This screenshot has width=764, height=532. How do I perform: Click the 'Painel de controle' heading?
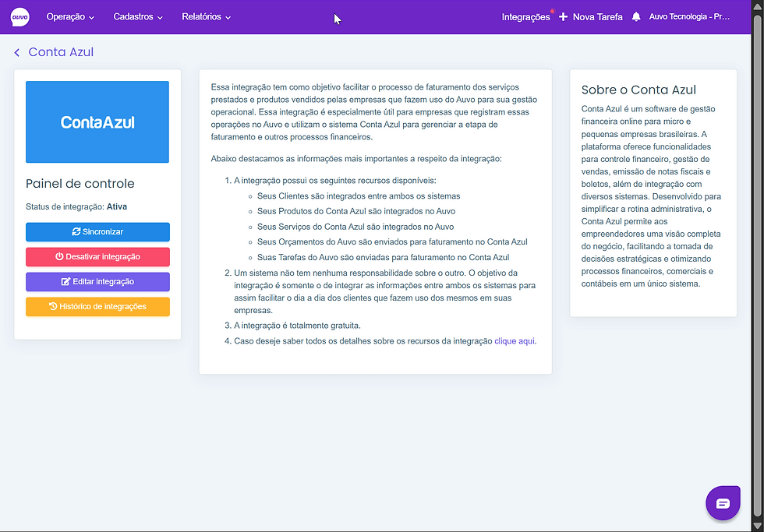tap(80, 184)
